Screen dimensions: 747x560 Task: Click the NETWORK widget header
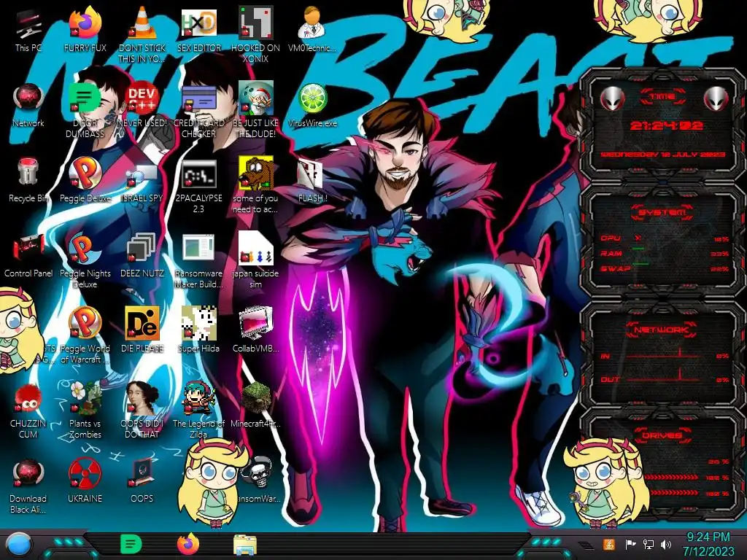point(661,330)
